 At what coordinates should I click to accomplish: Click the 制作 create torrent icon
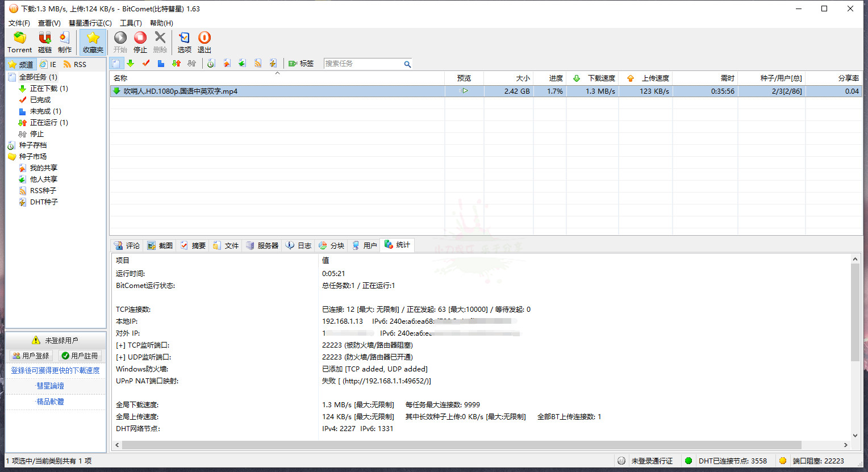click(65, 43)
